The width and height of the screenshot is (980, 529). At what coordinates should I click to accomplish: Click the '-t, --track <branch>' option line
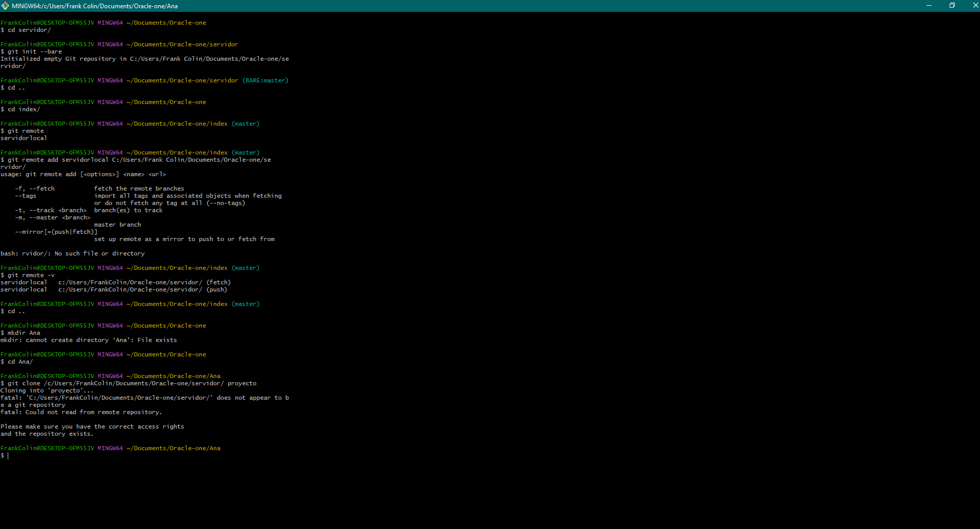(89, 210)
